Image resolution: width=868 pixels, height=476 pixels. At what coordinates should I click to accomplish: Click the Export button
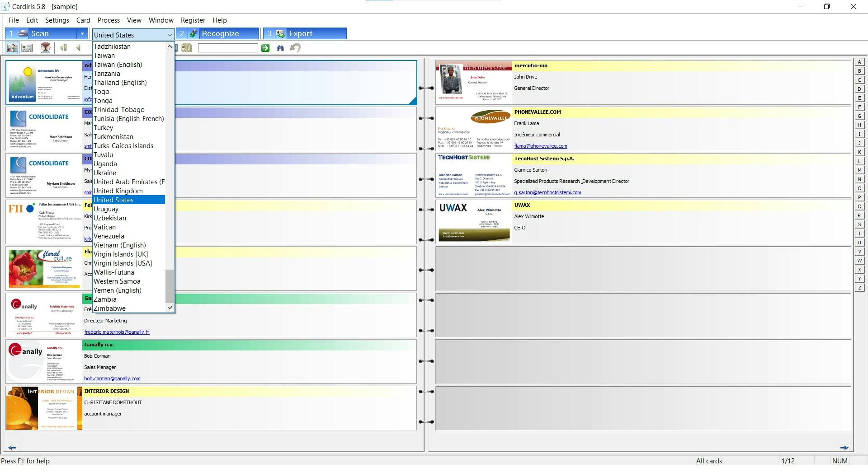tap(305, 33)
